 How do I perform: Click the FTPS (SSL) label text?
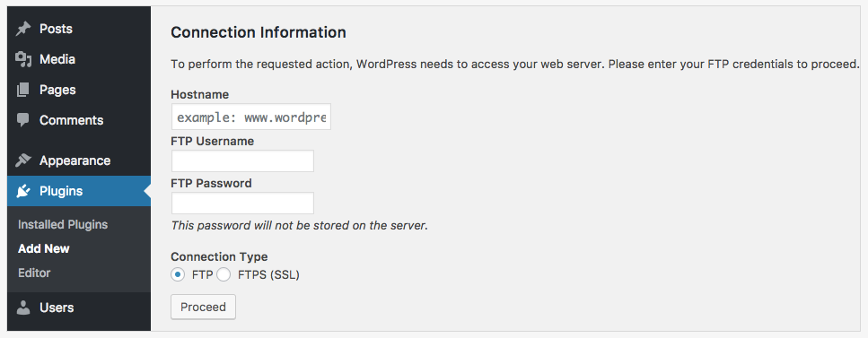[268, 274]
